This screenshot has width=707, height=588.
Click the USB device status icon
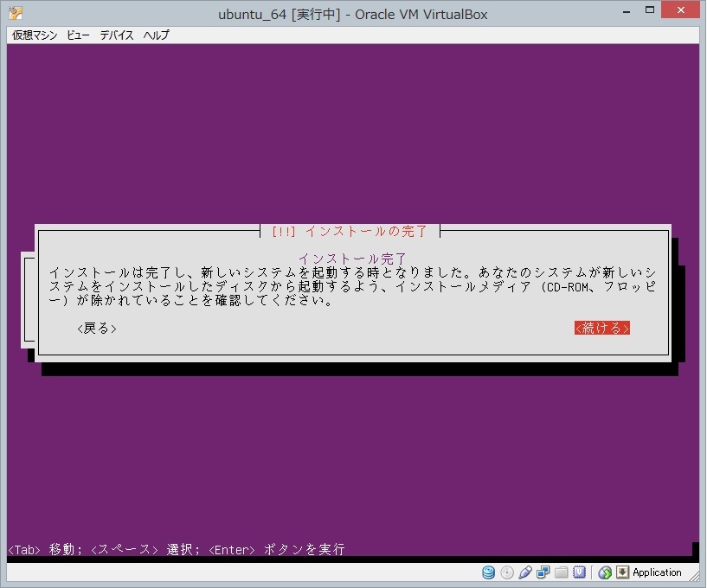(524, 572)
